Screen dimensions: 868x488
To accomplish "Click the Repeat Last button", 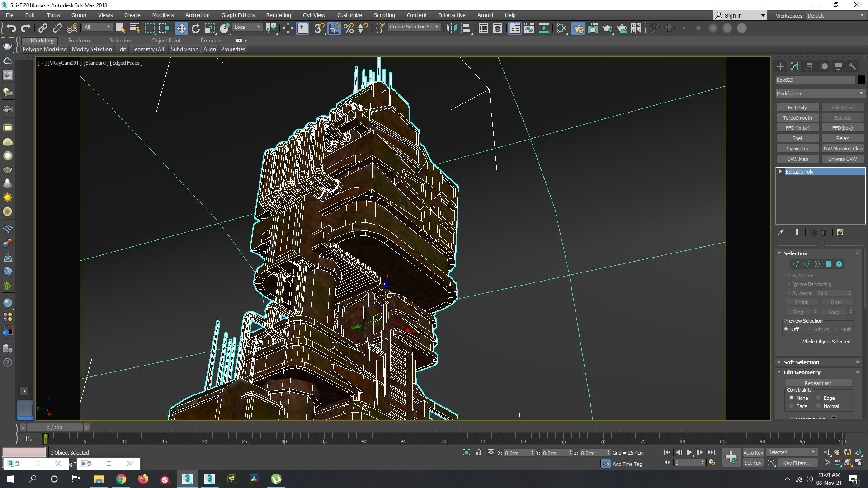I will pyautogui.click(x=818, y=383).
